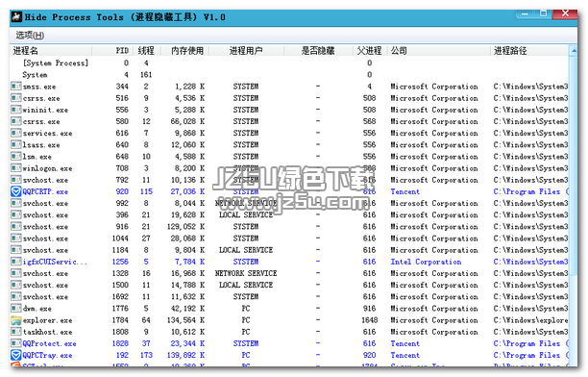Click the smss.exe process icon
Image resolution: width=588 pixels, height=377 pixels.
[x=16, y=87]
